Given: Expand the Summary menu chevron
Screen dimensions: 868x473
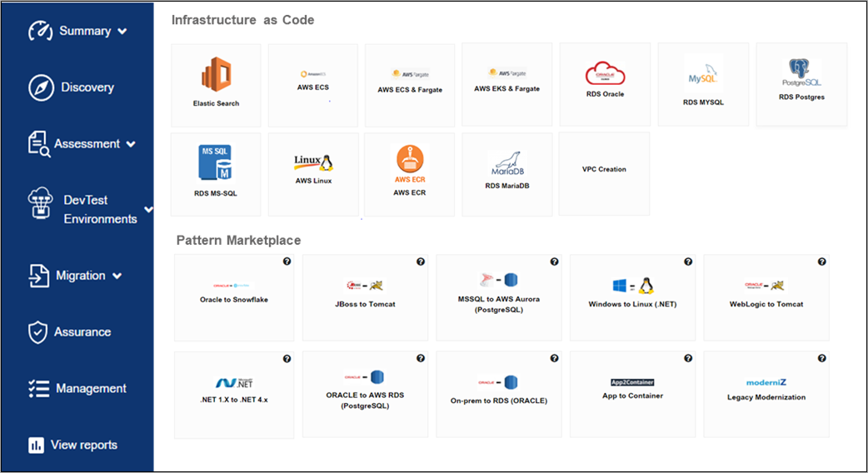Looking at the screenshot, I should tap(122, 32).
